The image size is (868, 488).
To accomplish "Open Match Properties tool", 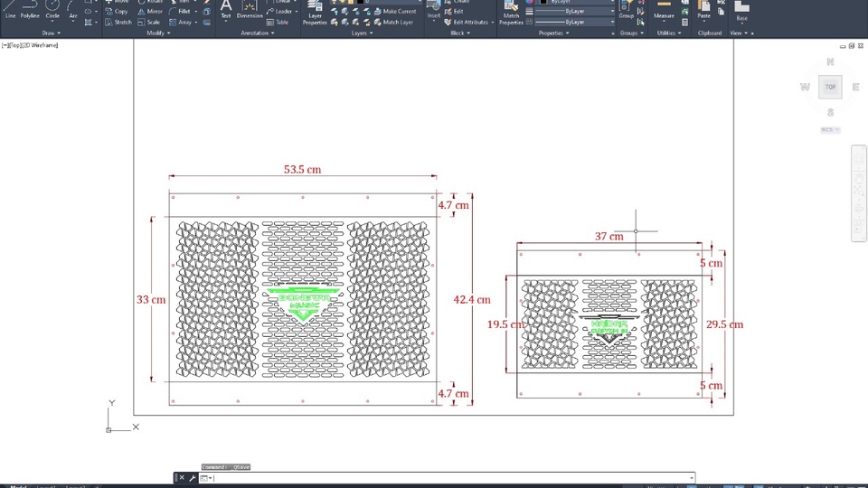I will 511,13.
